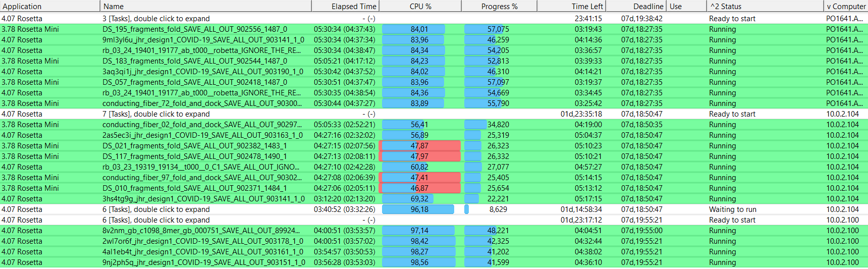Expand the 7 [Tasks] group row
Image resolution: width=868 pixels, height=269 pixels.
coord(434,114)
